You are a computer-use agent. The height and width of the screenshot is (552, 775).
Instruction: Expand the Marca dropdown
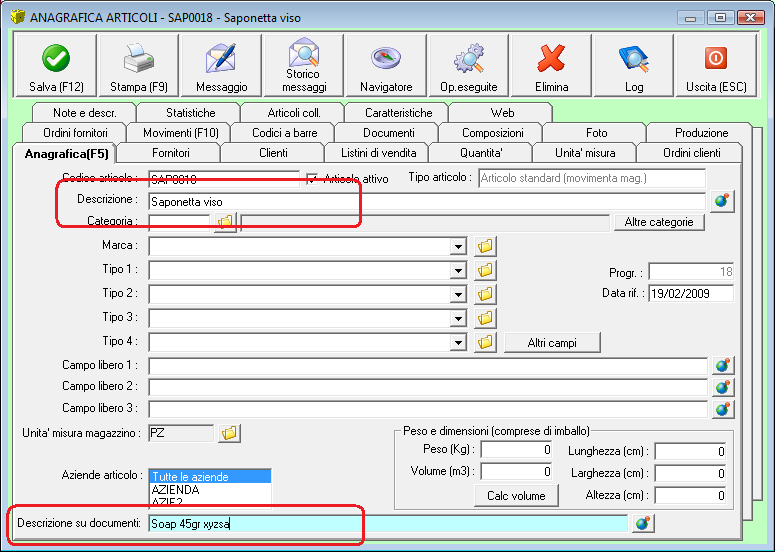pyautogui.click(x=459, y=246)
